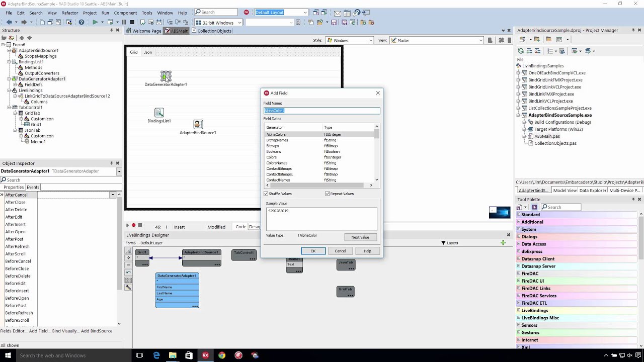This screenshot has width=644, height=362.
Task: Select the BindingsList1 component icon on form
Action: coord(159,113)
